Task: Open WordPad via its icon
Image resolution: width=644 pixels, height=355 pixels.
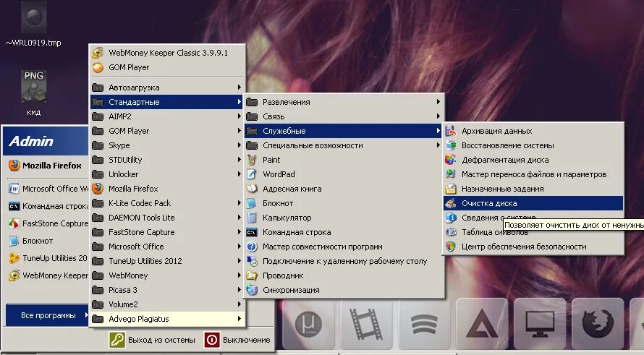Action: 252,174
